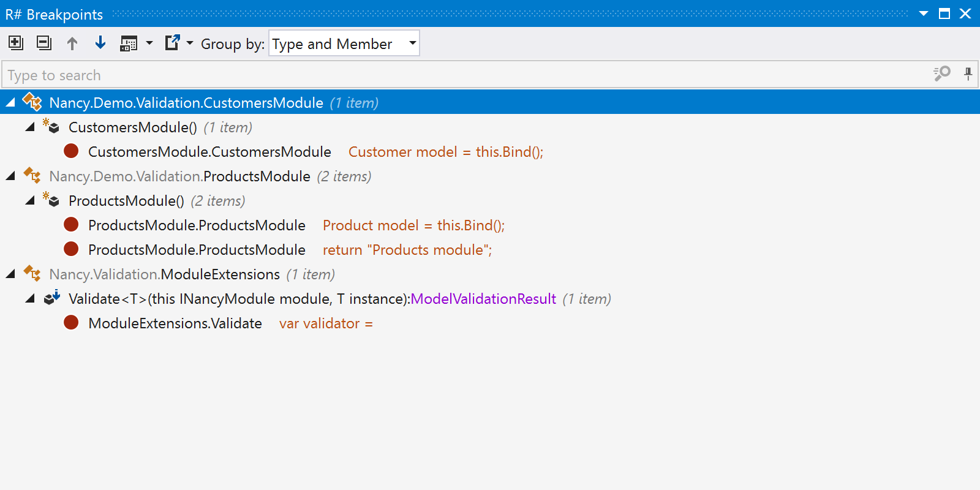Maximize the R# Breakpoints tool window
980x490 pixels.
[944, 13]
